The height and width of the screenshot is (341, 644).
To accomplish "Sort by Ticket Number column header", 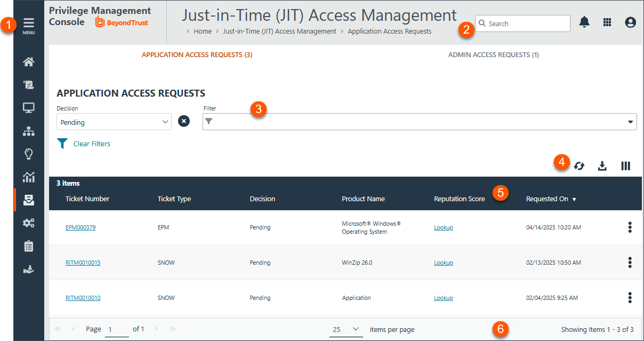I will (87, 199).
